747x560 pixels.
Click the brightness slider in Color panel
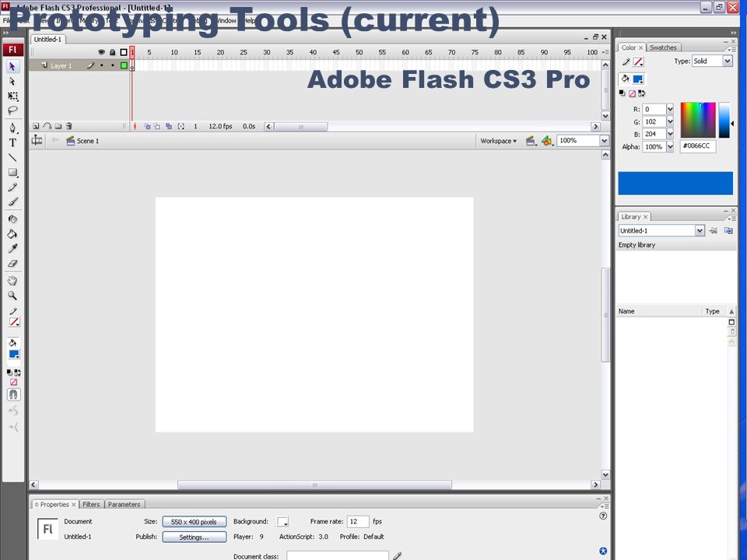pyautogui.click(x=724, y=120)
